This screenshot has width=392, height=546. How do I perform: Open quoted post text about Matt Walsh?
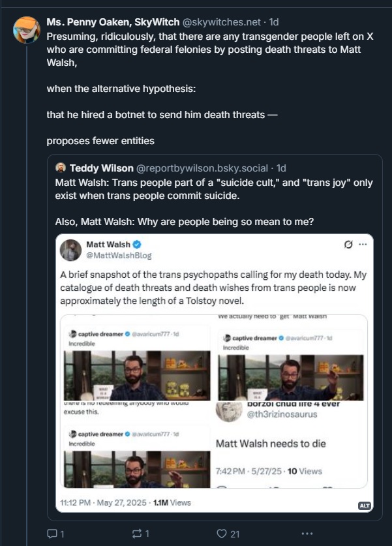point(214,202)
